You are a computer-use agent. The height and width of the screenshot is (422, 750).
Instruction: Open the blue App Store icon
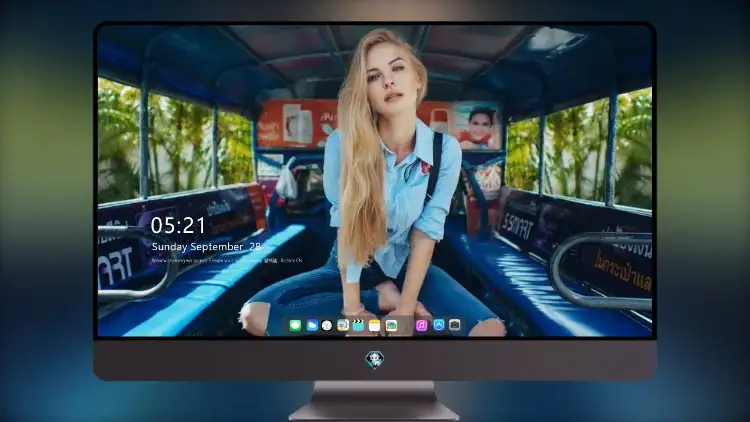(x=439, y=325)
